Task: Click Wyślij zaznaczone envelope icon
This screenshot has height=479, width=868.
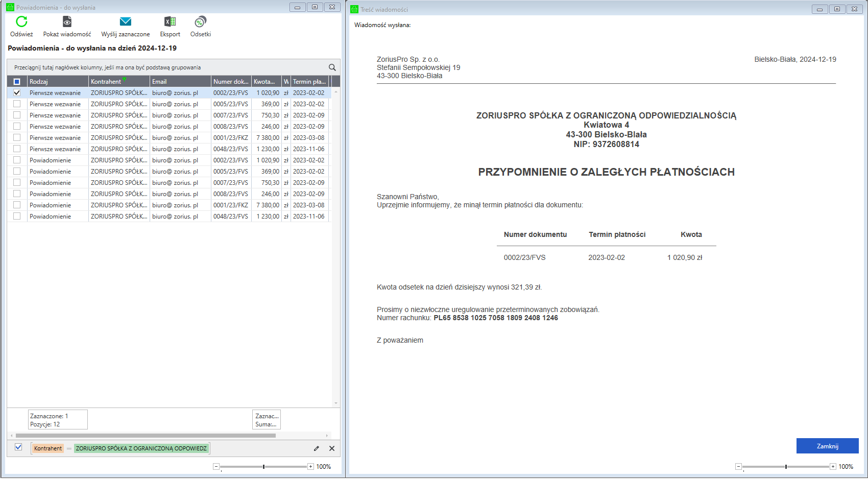Action: [x=126, y=21]
